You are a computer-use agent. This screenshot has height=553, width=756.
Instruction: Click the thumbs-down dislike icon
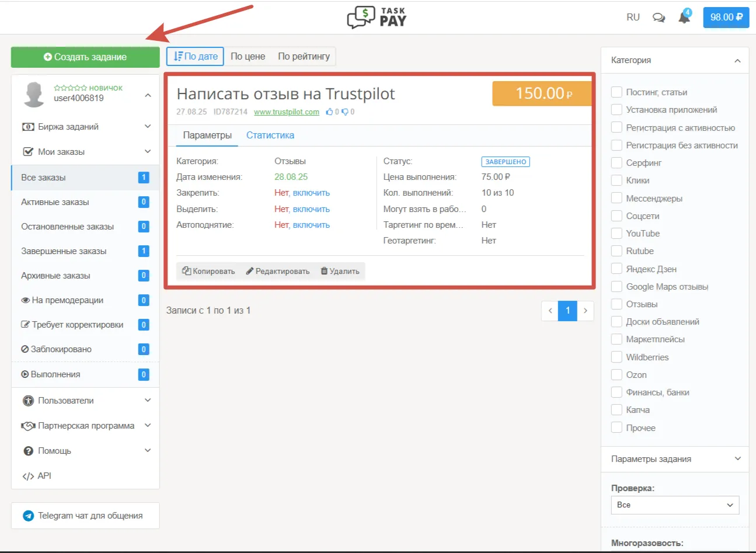pos(345,112)
